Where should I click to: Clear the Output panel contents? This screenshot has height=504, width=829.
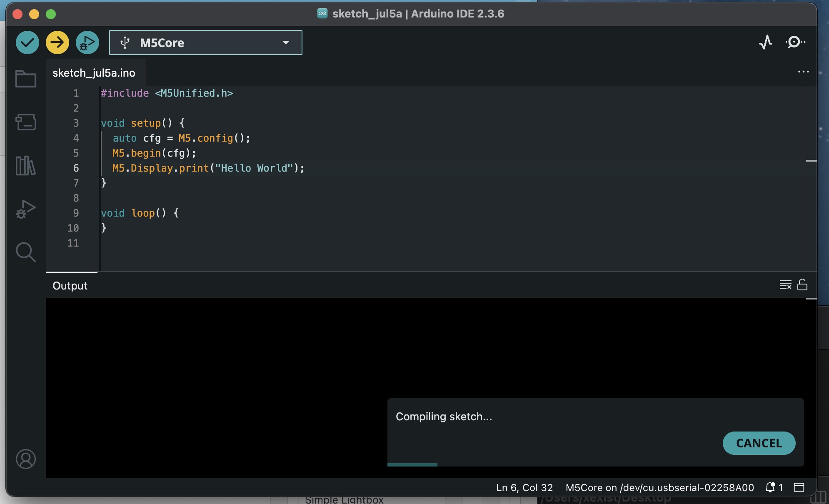pos(785,285)
